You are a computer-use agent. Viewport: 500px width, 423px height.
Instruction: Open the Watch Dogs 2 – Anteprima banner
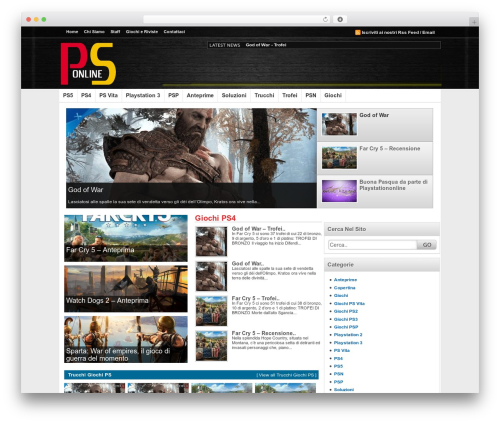click(126, 289)
